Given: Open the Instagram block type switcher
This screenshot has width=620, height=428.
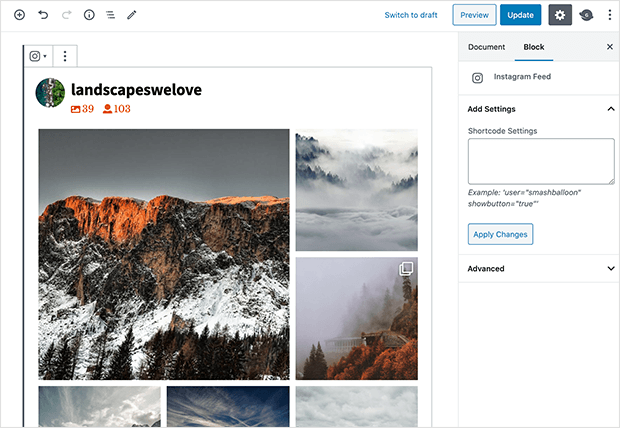Looking at the screenshot, I should pos(38,56).
